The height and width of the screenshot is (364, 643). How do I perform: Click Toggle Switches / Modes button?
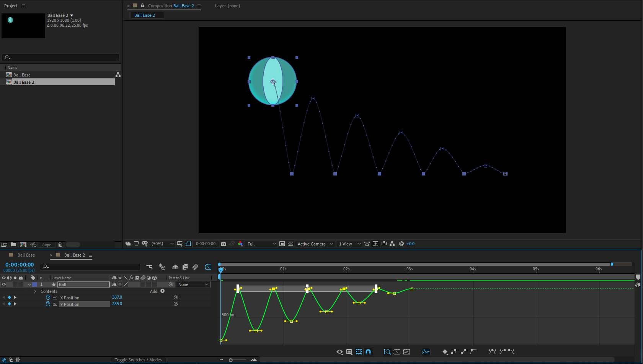point(138,360)
